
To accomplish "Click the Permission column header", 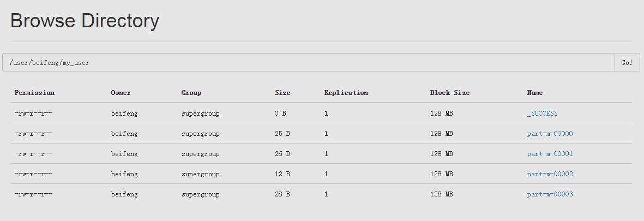I will [34, 92].
